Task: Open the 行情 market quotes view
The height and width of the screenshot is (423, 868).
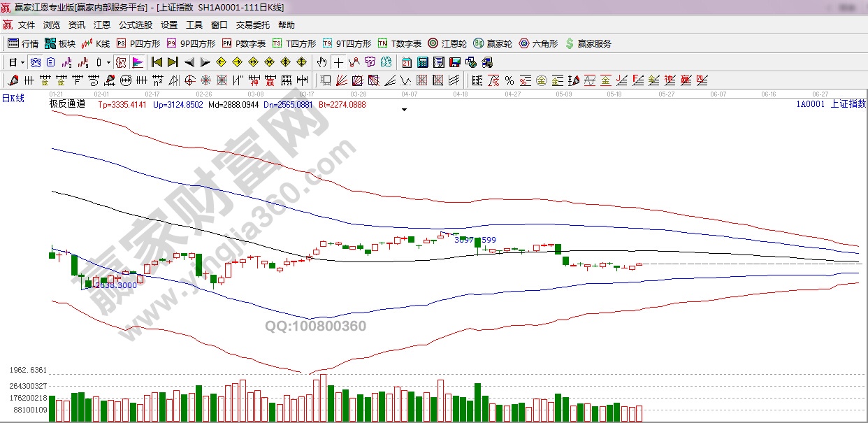Action: (23, 43)
